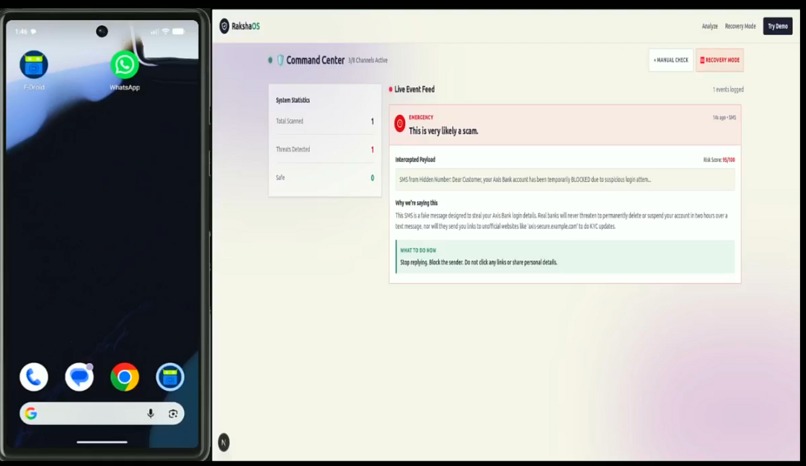This screenshot has height=466, width=806.
Task: Click the Command Center shield icon
Action: (280, 60)
